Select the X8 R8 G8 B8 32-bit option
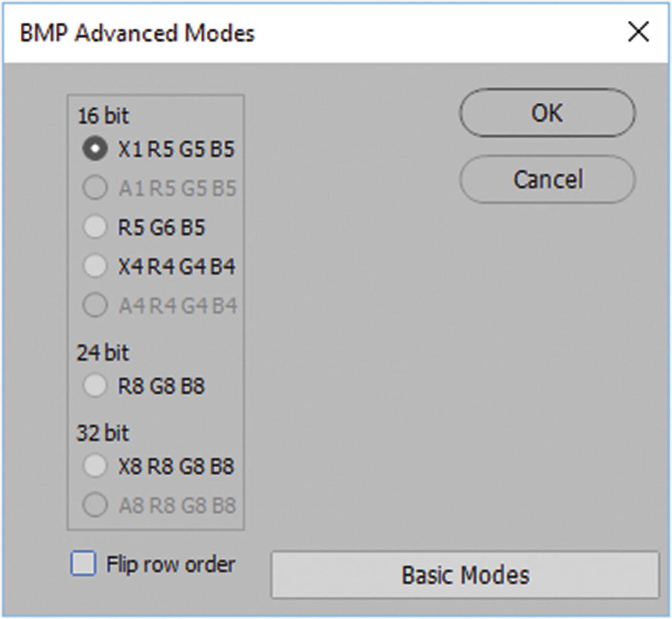Image resolution: width=672 pixels, height=619 pixels. point(94,465)
